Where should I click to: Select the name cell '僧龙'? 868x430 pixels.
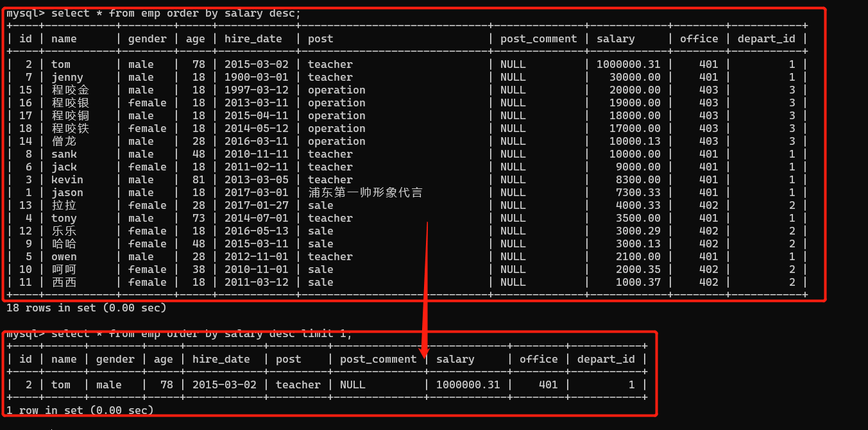[x=64, y=141]
